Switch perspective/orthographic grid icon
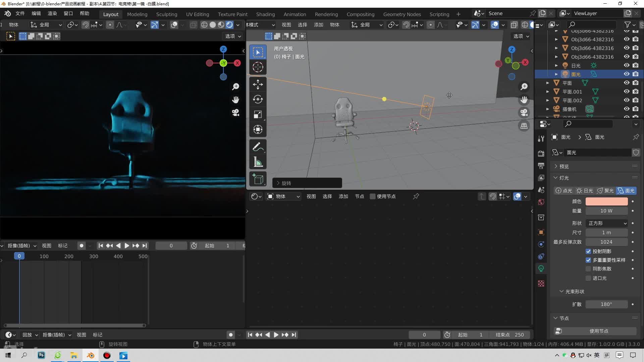 (524, 126)
